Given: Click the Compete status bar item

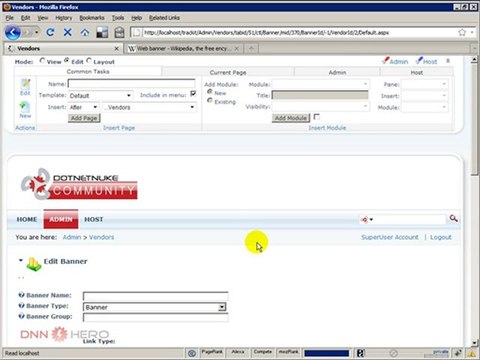Looking at the screenshot, I should click(263, 352).
